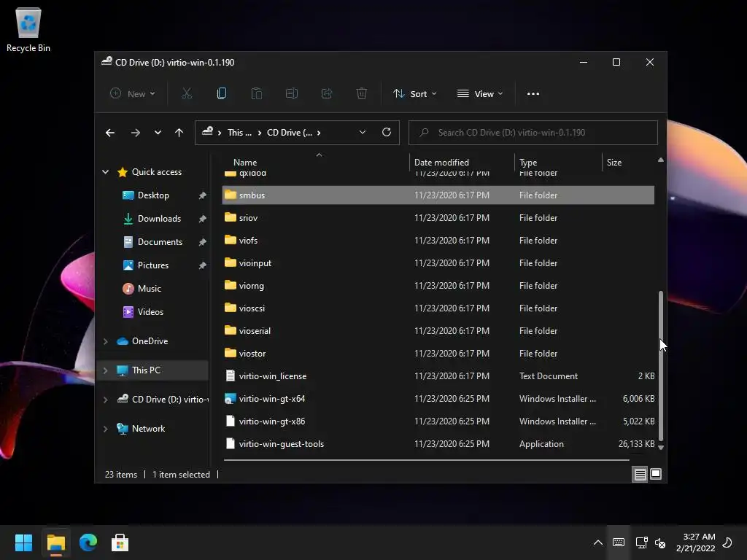Screen dimensions: 747x560
Task: Click the night-mode moon notification icon
Action: (x=727, y=542)
